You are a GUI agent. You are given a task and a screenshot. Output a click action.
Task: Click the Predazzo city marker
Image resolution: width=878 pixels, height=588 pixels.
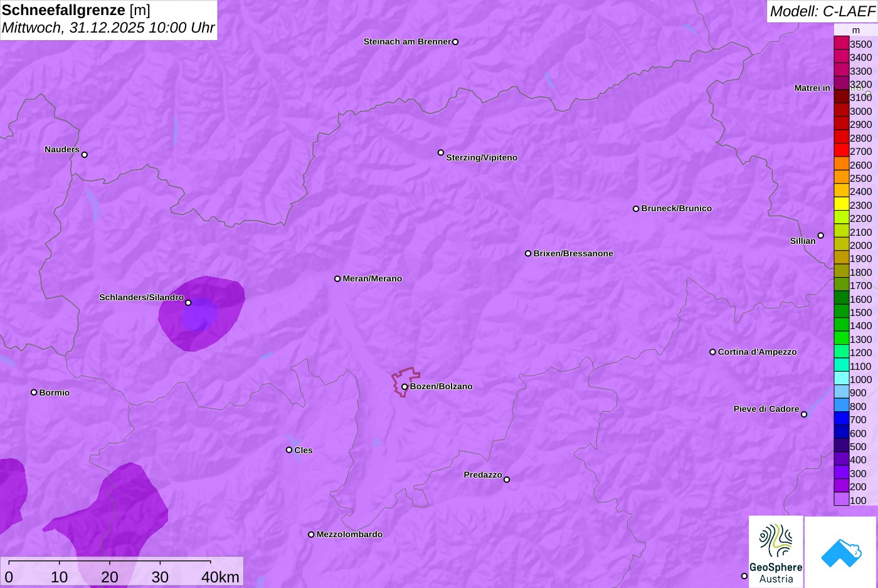coord(507,480)
